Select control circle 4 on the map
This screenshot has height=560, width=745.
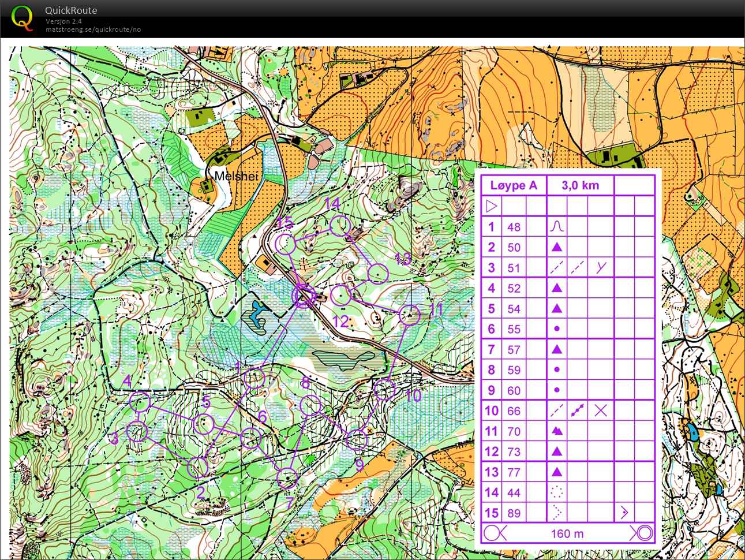click(140, 402)
